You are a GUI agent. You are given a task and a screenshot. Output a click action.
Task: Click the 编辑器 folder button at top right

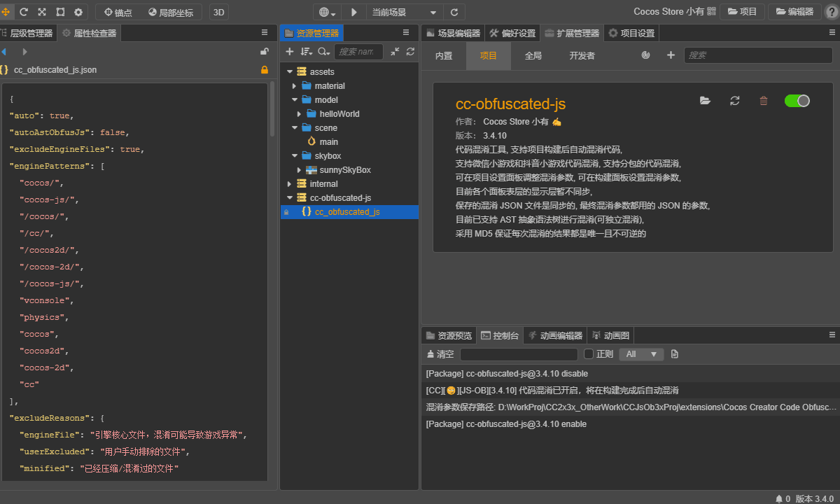pyautogui.click(x=794, y=12)
